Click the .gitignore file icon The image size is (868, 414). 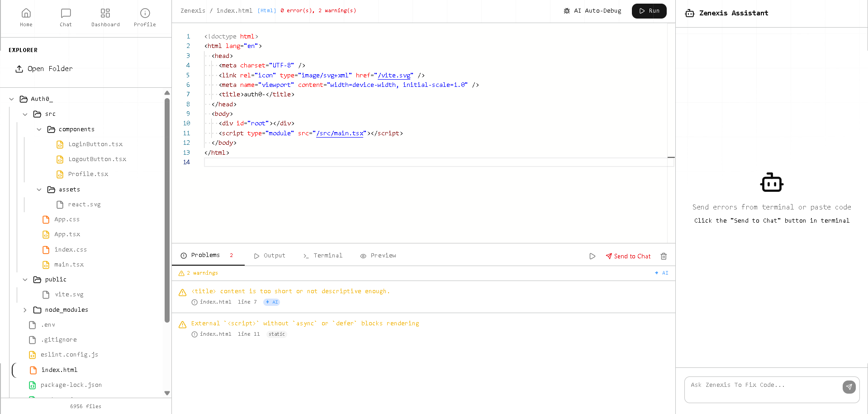click(x=32, y=340)
